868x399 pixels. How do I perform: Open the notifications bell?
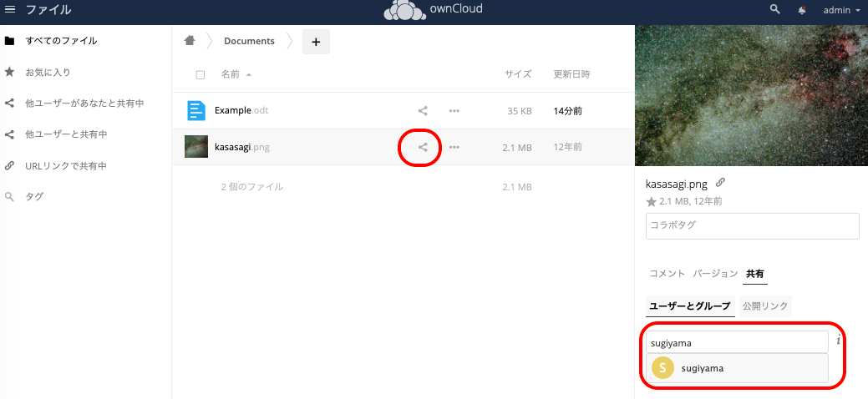coord(802,10)
